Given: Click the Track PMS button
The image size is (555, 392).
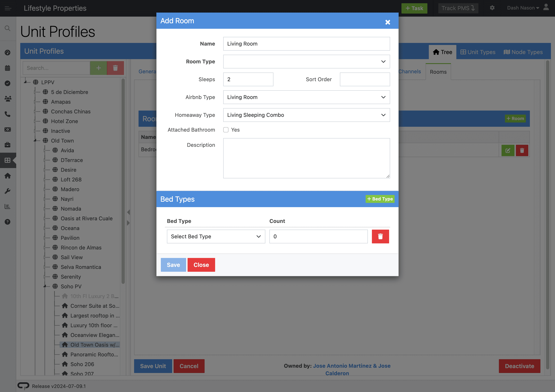Looking at the screenshot, I should pos(458,8).
